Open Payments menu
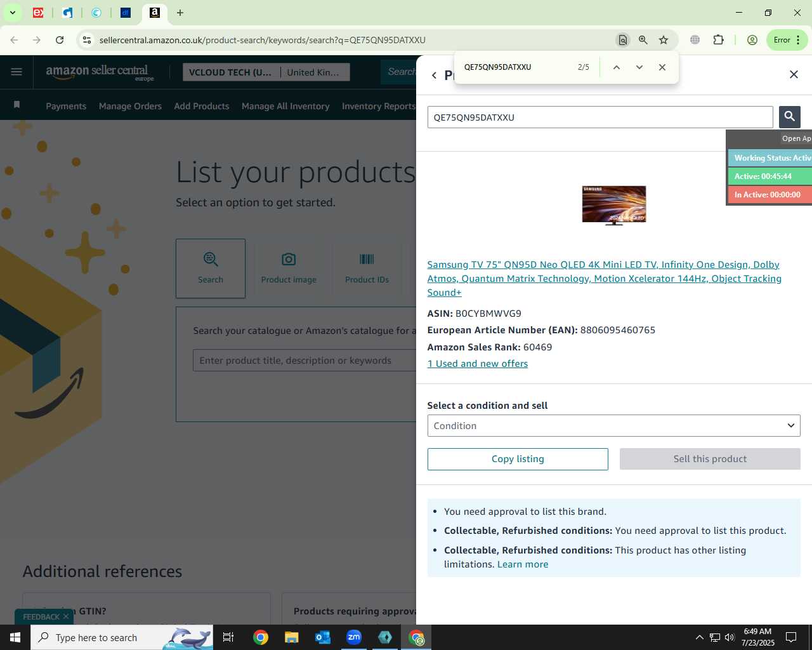The height and width of the screenshot is (650, 812). tap(66, 106)
